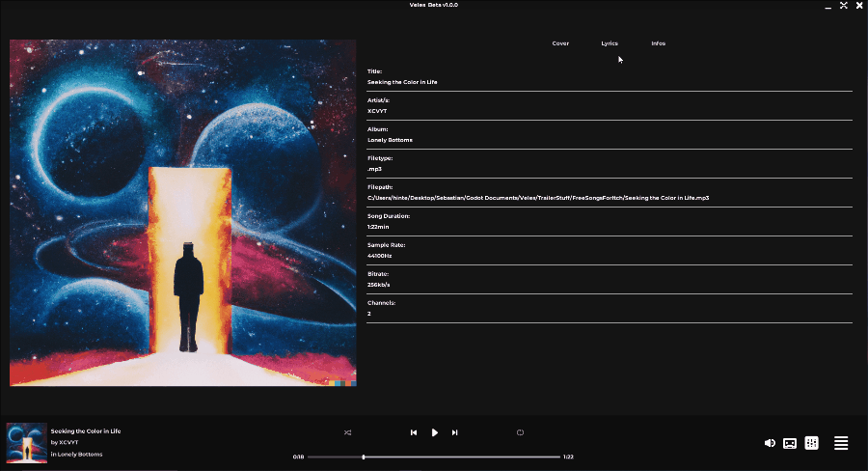Click the total time '1:22'
Screen dimensions: 868x471
pyautogui.click(x=568, y=457)
